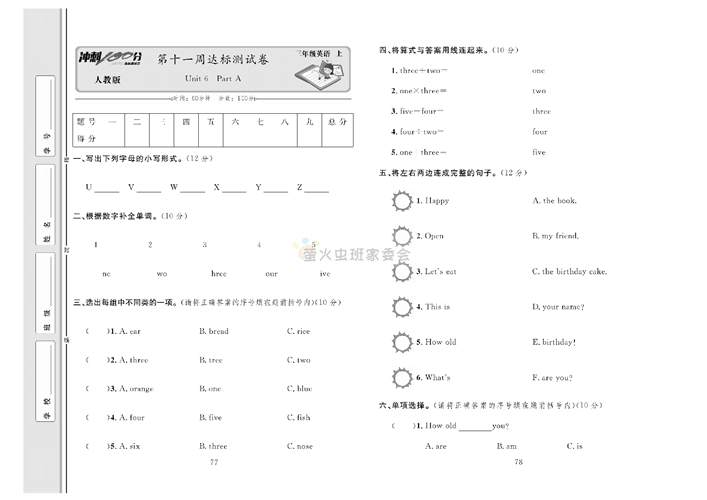Click answer bracket for '5. A. six'
Image resolution: width=707 pixels, height=500 pixels.
[97, 446]
